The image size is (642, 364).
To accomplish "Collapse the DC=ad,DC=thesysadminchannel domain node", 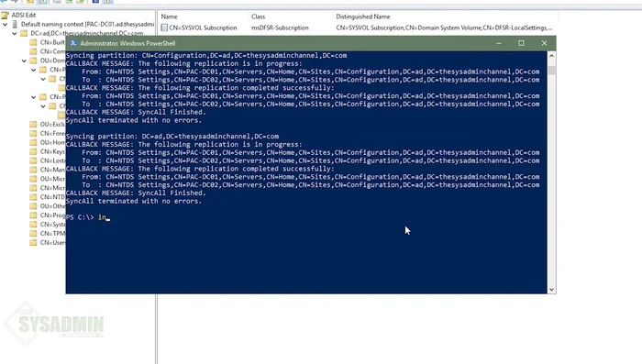I will [x=15, y=33].
